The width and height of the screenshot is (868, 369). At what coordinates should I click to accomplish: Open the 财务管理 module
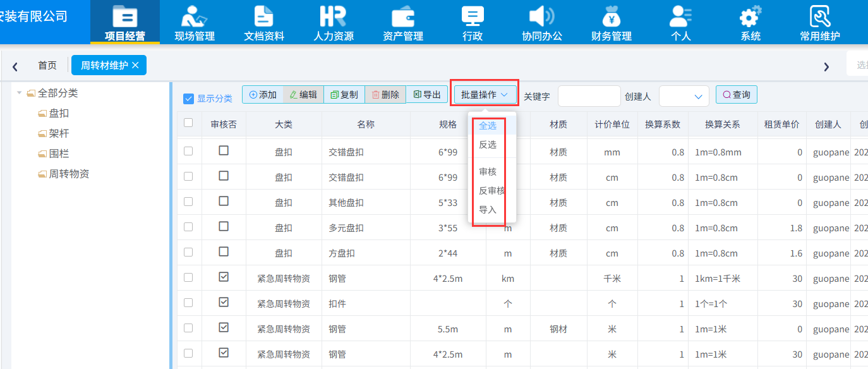point(612,23)
